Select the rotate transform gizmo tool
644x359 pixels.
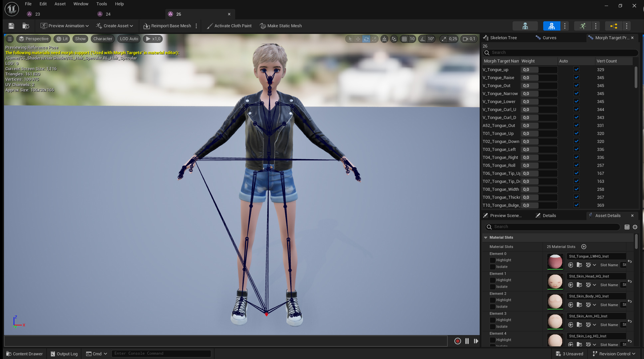[366, 39]
